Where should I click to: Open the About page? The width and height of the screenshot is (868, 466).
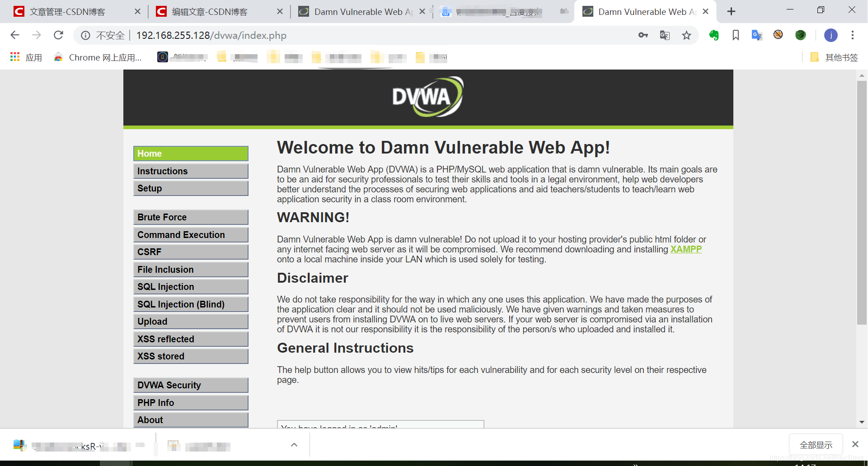click(x=191, y=420)
